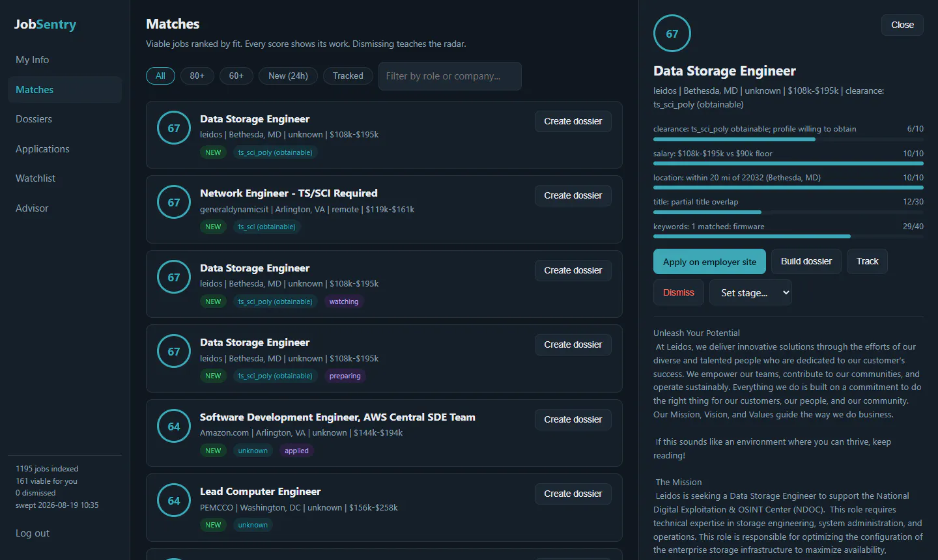
Task: Toggle the 60+ score filter
Action: coord(236,76)
